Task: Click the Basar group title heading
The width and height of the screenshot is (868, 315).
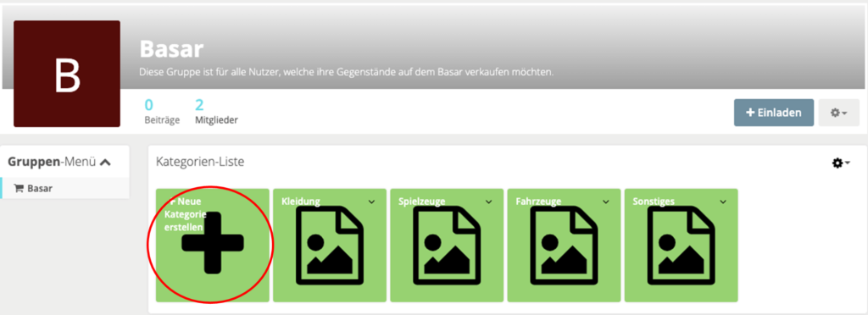Action: click(171, 50)
